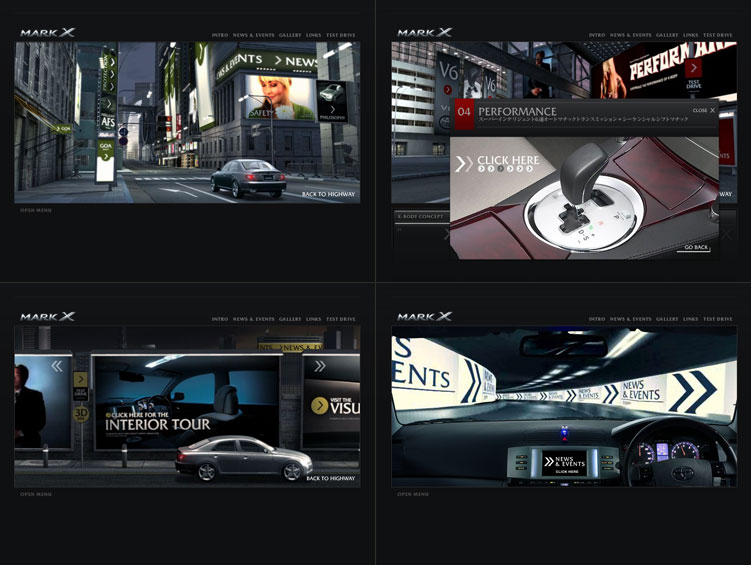Image resolution: width=751 pixels, height=565 pixels.
Task: Click the Mark X logo on the tunnel dashboard screen
Action: 424,316
